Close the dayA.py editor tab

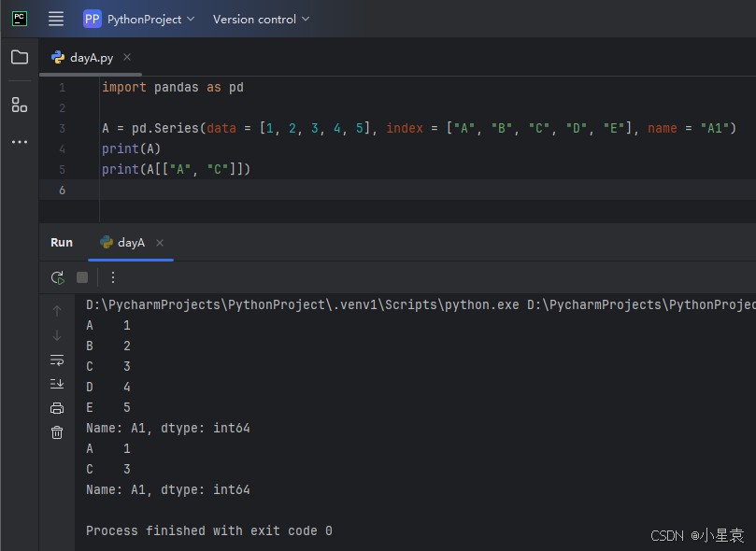tap(127, 57)
